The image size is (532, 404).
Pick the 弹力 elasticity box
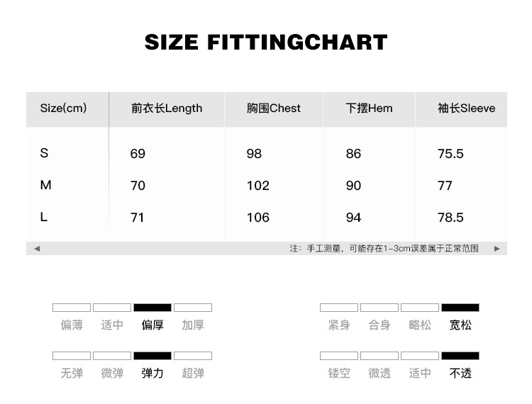(x=153, y=356)
